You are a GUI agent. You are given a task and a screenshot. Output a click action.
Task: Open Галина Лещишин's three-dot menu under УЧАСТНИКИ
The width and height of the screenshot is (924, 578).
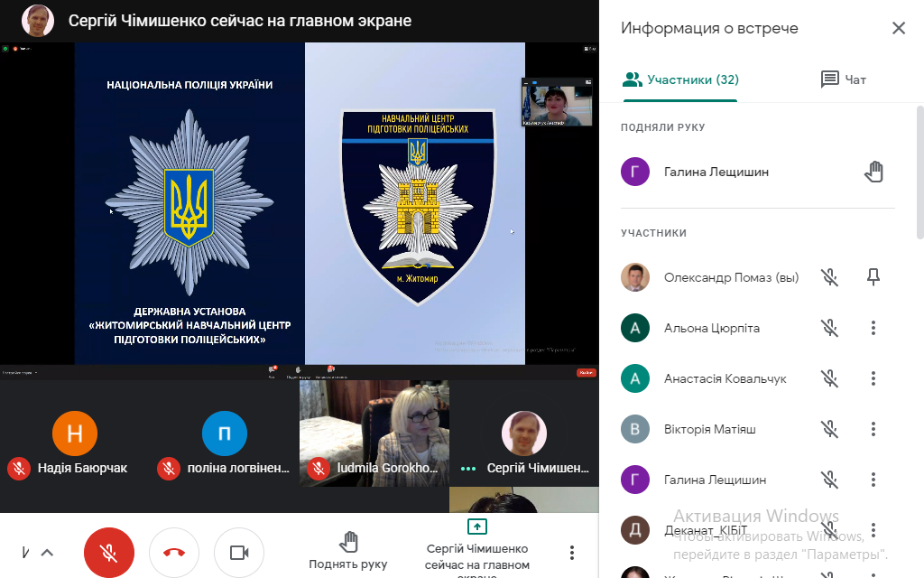point(873,480)
